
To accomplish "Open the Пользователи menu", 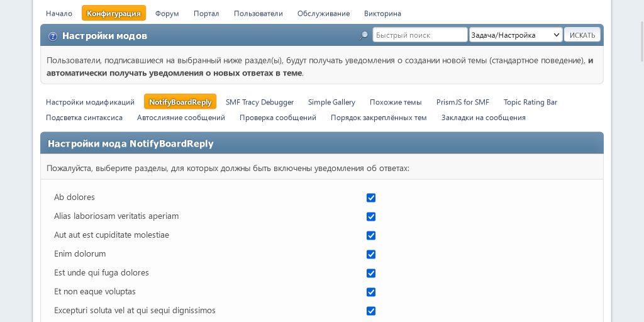I will 258,13.
